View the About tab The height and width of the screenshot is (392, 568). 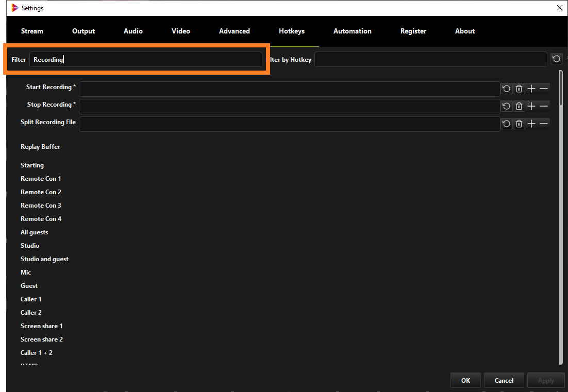465,31
